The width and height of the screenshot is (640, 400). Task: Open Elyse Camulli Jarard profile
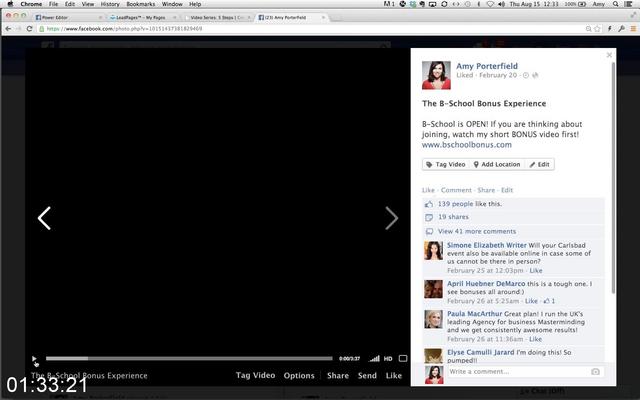[x=481, y=352]
